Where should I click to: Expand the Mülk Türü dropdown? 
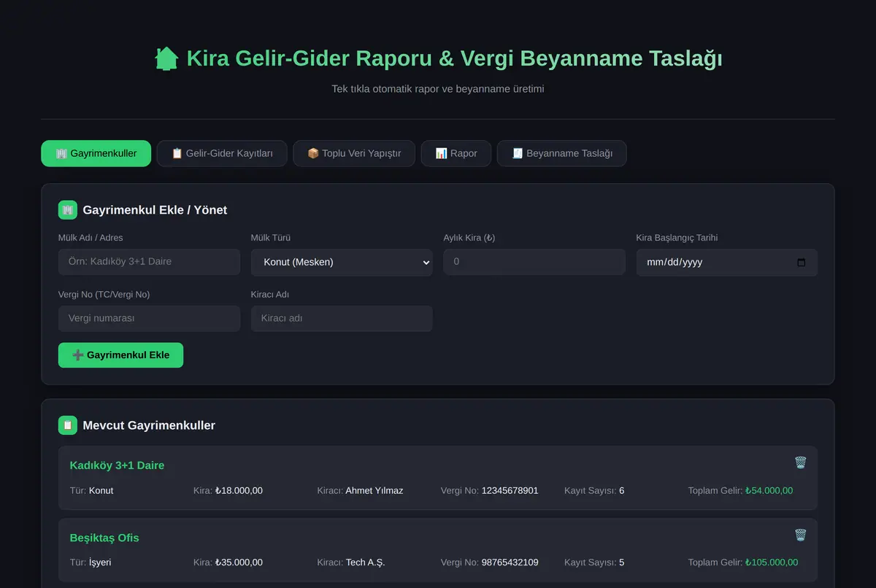[x=342, y=262]
